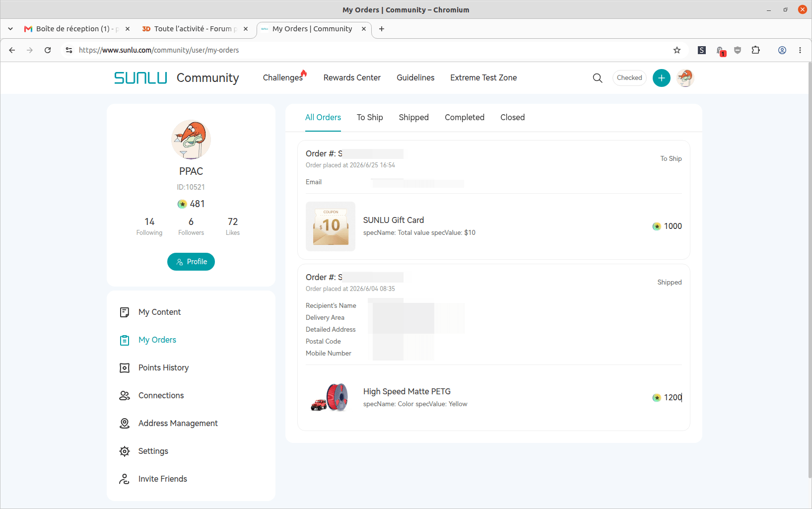Click the page vertical scrollbar
This screenshot has width=812, height=509.
click(x=810, y=271)
